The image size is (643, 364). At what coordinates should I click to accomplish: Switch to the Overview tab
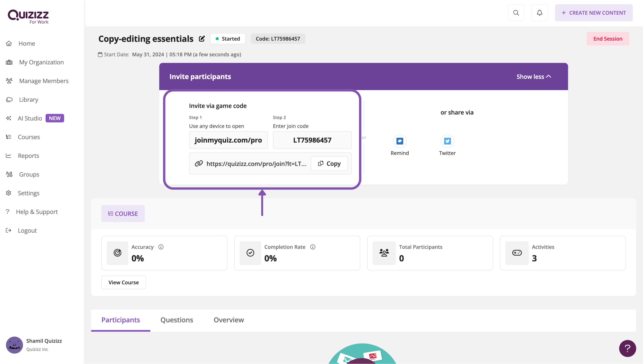pyautogui.click(x=228, y=320)
